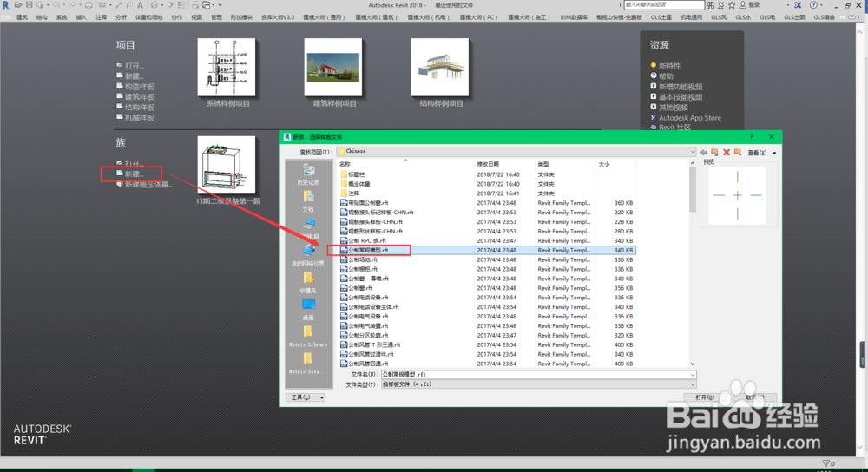
Task: Click the Redo arrow in quick access toolbar
Action: (x=72, y=5)
